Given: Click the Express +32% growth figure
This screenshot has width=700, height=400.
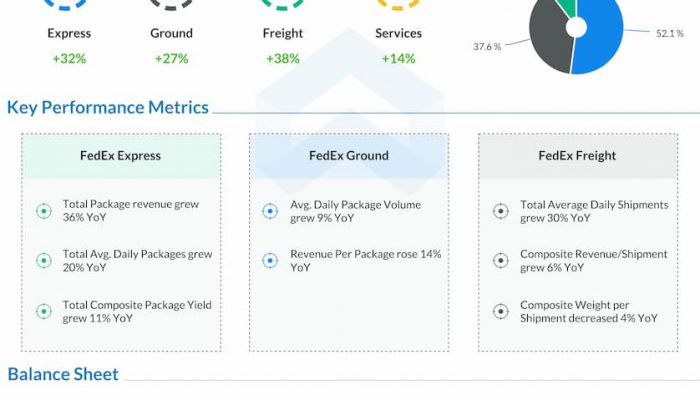Looking at the screenshot, I should coord(69,59).
